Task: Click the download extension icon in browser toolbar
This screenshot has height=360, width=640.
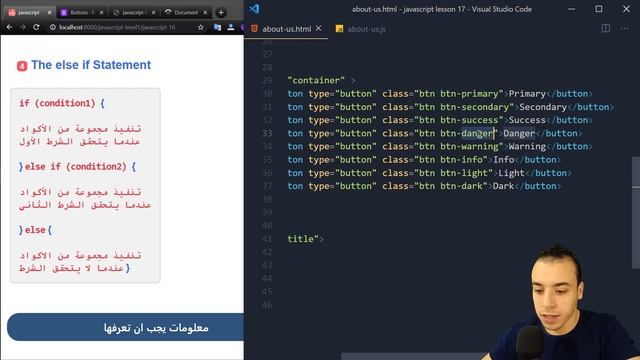Action: 231,27
